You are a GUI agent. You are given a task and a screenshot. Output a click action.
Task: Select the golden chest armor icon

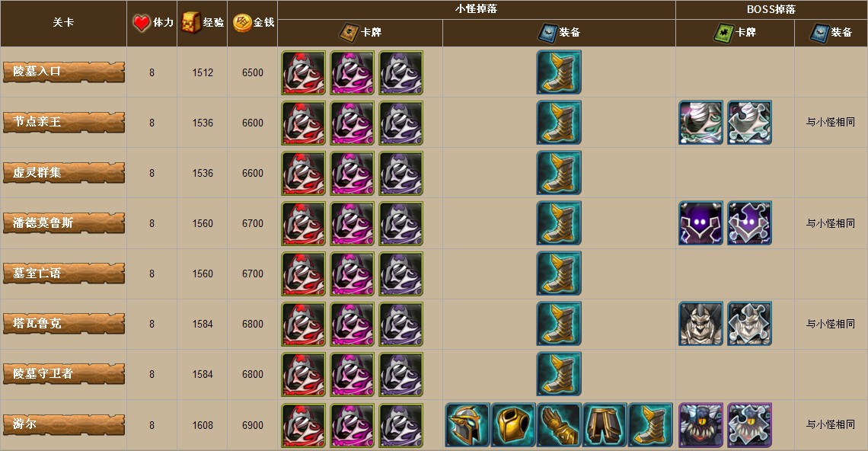click(514, 425)
